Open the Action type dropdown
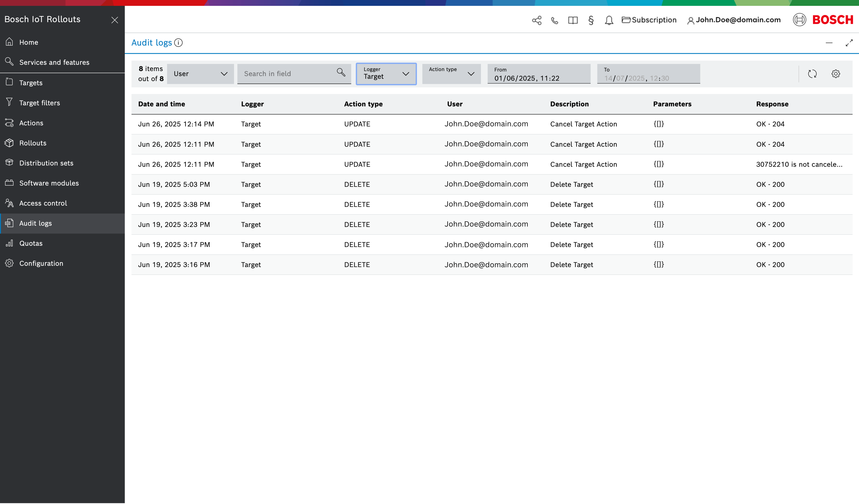 tap(451, 74)
